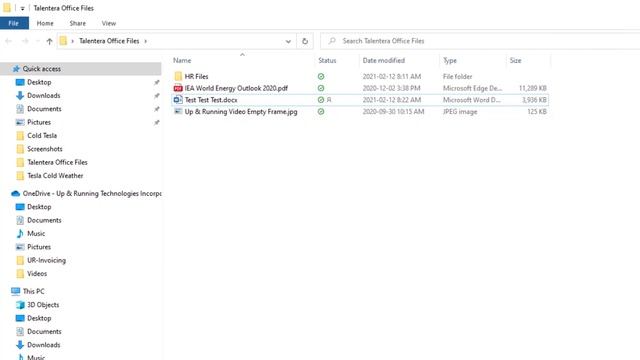
Task: Click the pin icon beside Desktop
Action: click(156, 82)
